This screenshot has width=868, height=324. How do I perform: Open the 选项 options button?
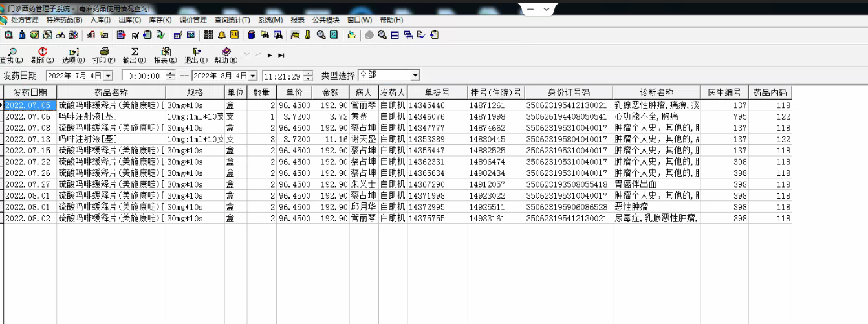click(x=73, y=56)
